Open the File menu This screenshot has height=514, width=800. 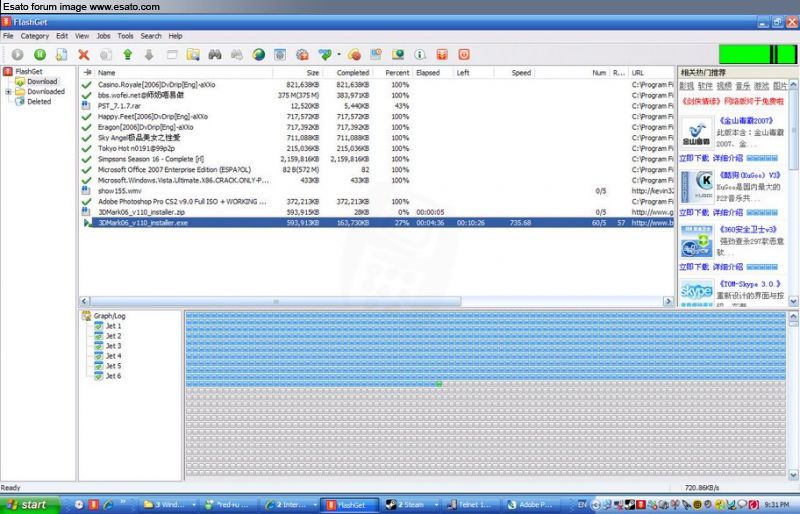8,36
